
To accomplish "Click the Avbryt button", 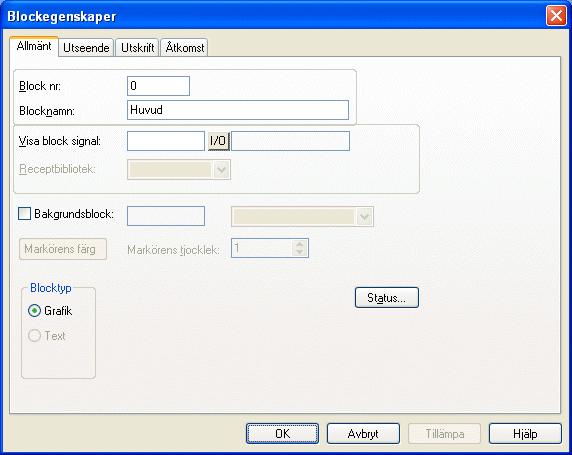I will click(x=363, y=433).
